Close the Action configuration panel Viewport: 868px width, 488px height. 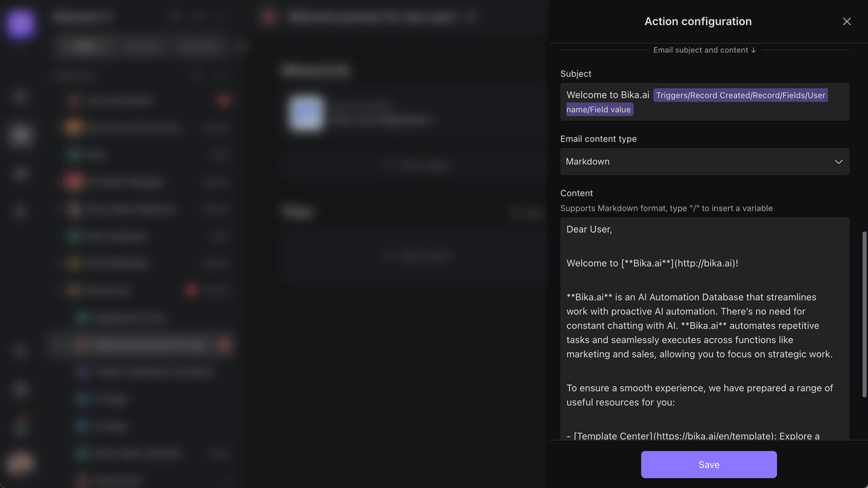pos(846,22)
